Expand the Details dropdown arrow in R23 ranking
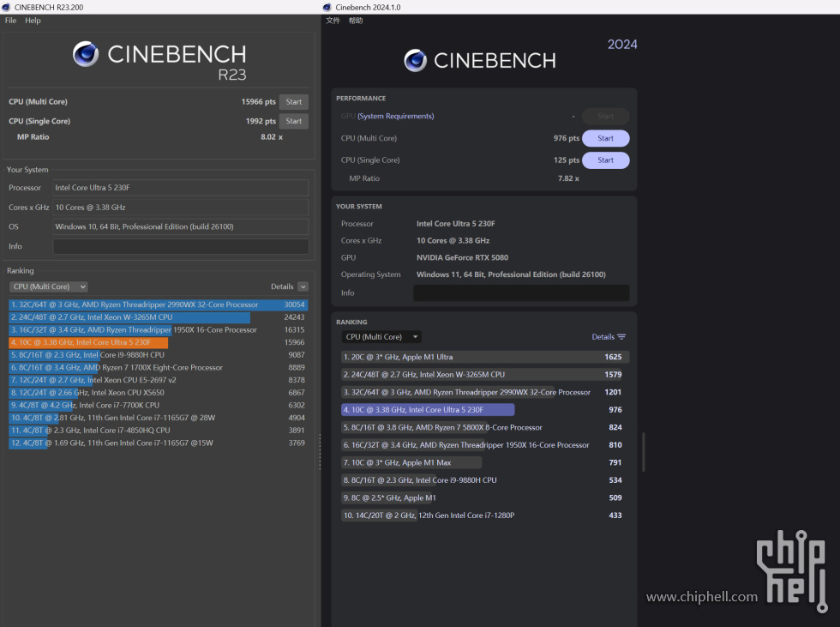 tap(303, 286)
